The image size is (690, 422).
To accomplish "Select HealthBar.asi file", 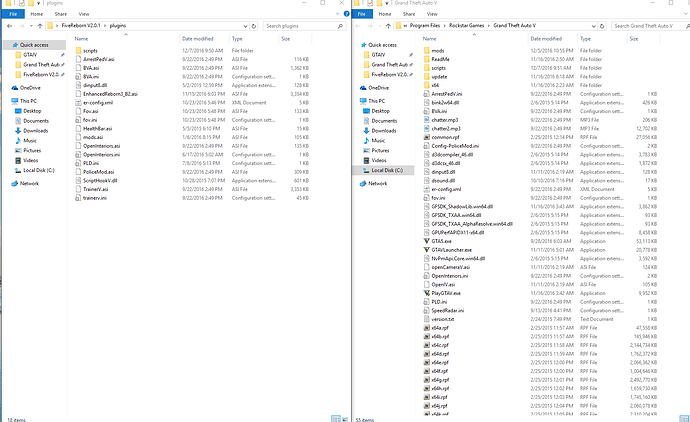I will pyautogui.click(x=97, y=129).
